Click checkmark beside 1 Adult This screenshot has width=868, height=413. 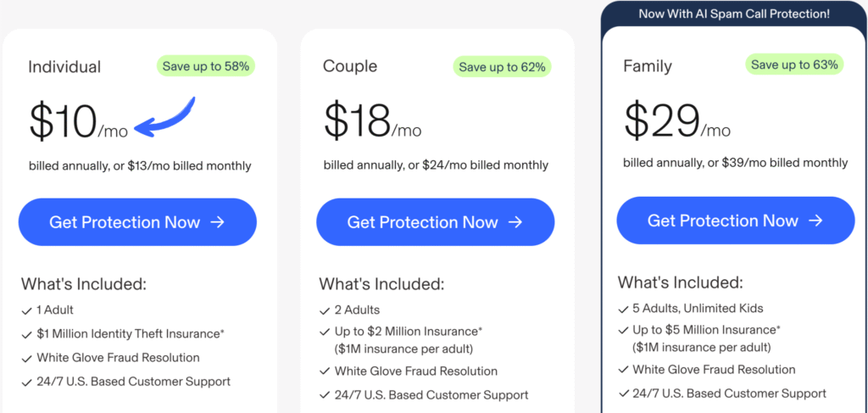pyautogui.click(x=25, y=311)
